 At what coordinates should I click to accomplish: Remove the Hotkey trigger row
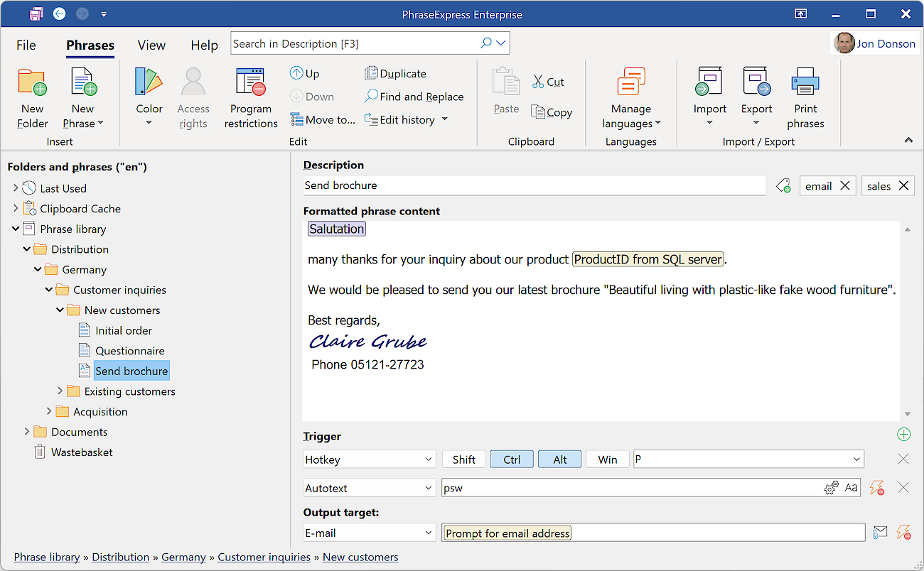pos(903,459)
